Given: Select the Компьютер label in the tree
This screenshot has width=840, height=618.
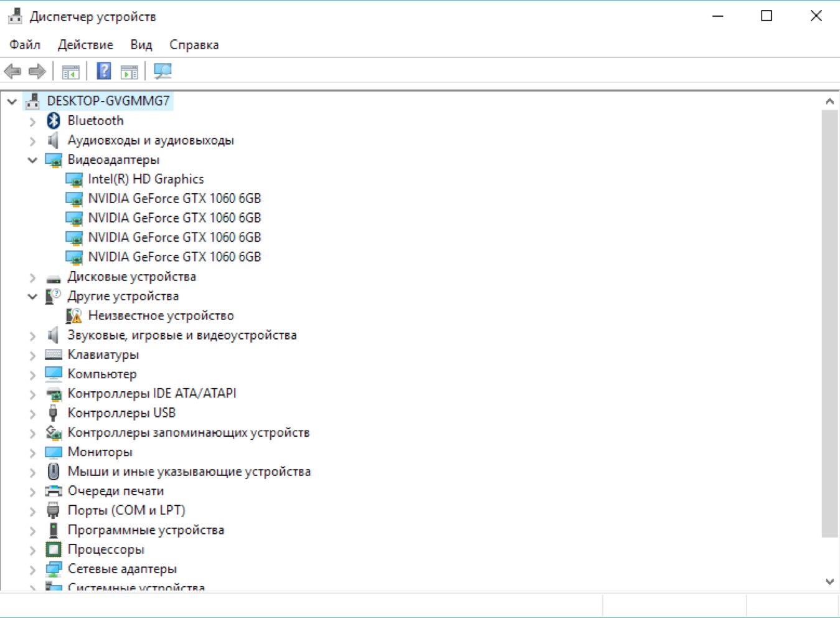Looking at the screenshot, I should click(x=102, y=374).
